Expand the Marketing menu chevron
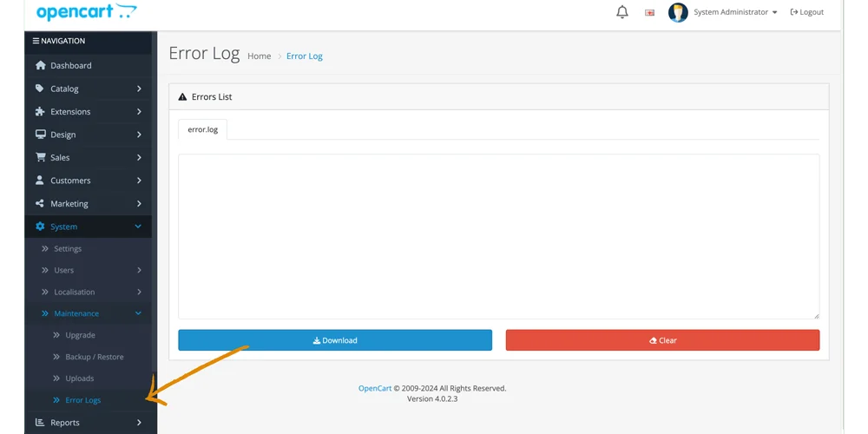This screenshot has height=434, width=868. click(x=139, y=203)
